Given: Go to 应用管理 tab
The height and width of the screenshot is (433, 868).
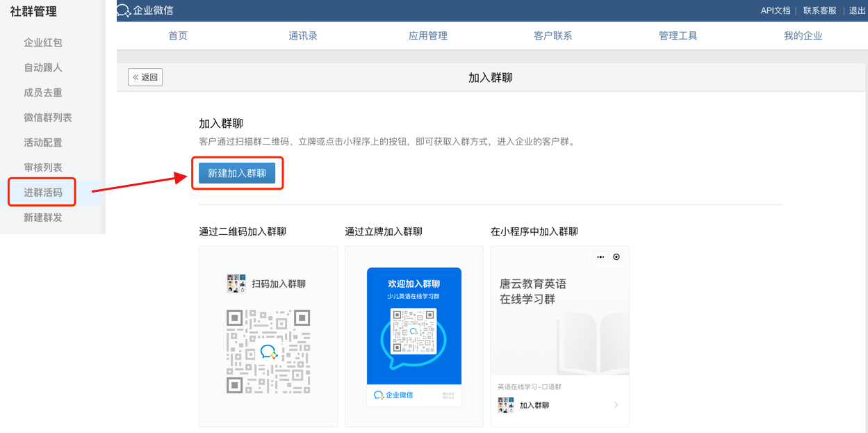Looking at the screenshot, I should click(x=428, y=35).
